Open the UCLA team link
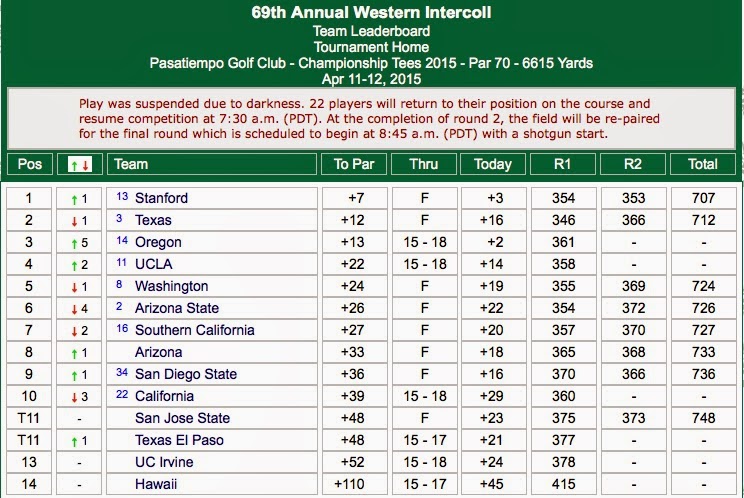The width and height of the screenshot is (744, 498). [153, 264]
